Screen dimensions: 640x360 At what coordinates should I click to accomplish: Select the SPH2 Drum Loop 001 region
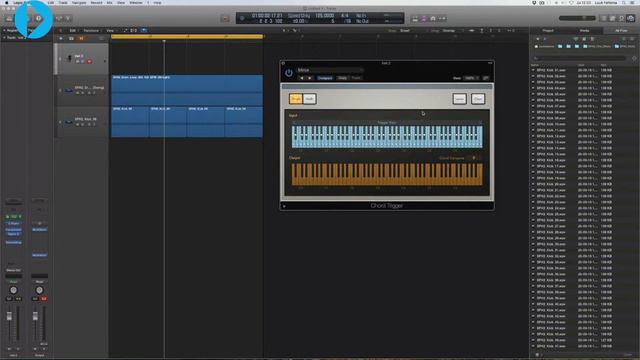pyautogui.click(x=187, y=90)
